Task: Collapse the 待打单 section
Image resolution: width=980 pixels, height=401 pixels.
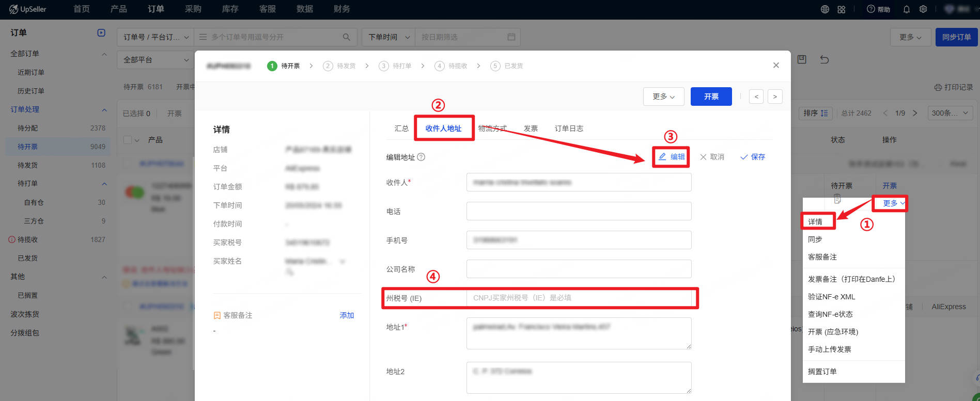Action: tap(104, 184)
